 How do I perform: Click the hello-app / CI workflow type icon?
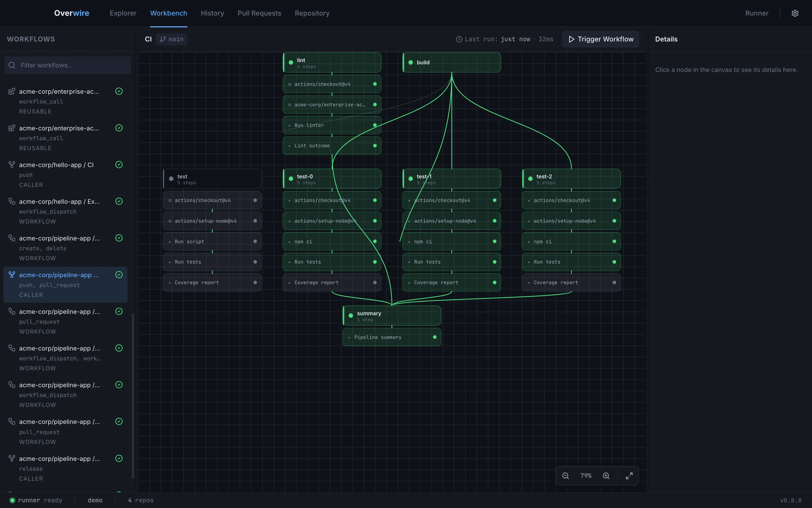click(x=12, y=165)
